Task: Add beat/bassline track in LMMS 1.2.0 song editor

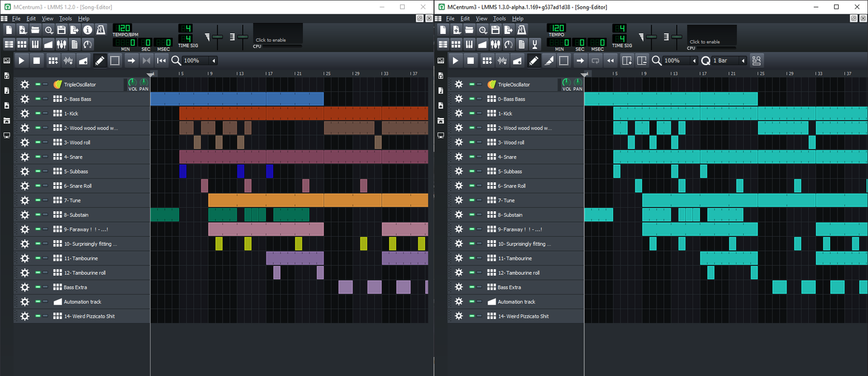Action: [52, 60]
